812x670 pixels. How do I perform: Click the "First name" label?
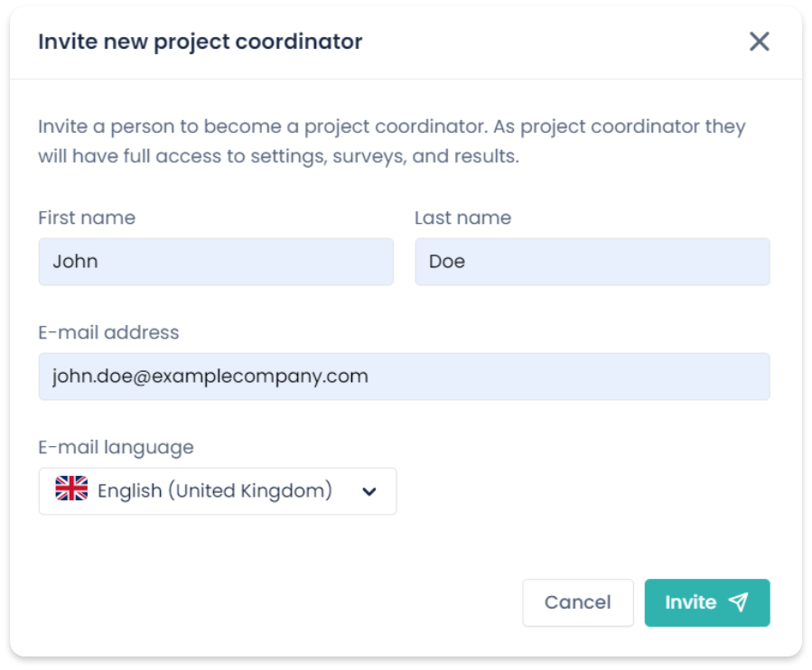tap(87, 218)
